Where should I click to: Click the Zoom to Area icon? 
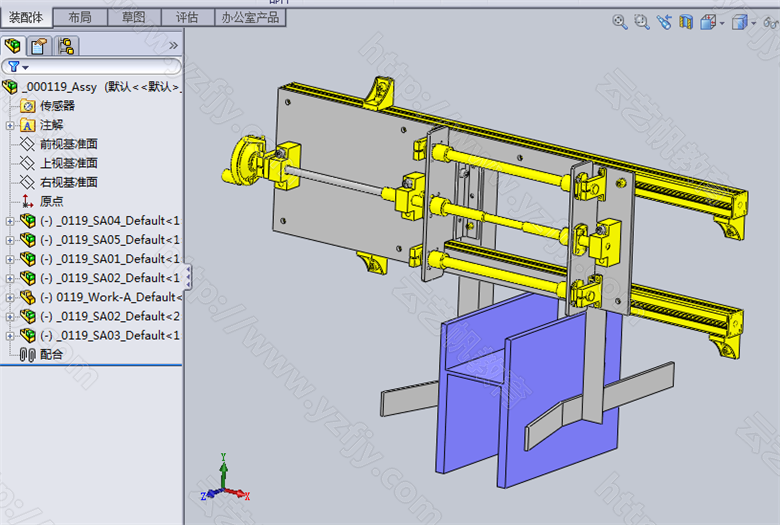642,22
